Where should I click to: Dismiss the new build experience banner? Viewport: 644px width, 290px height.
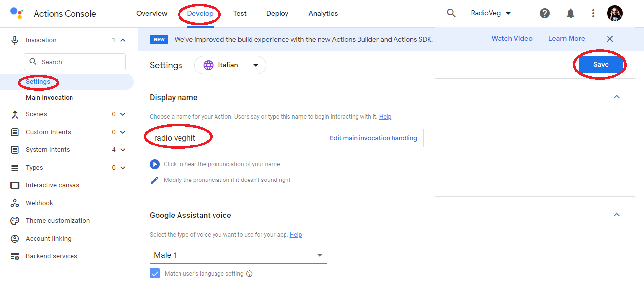610,39
